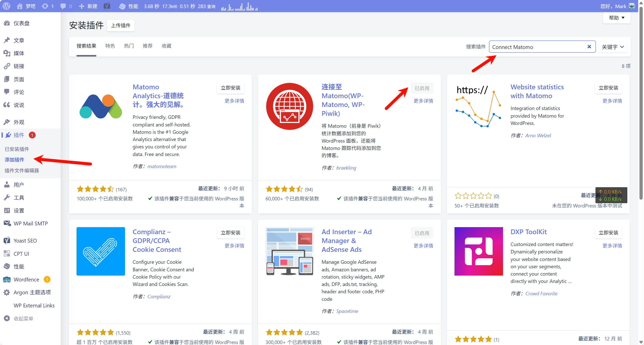Open author link braekling
The width and height of the screenshot is (644, 345).
(x=346, y=168)
